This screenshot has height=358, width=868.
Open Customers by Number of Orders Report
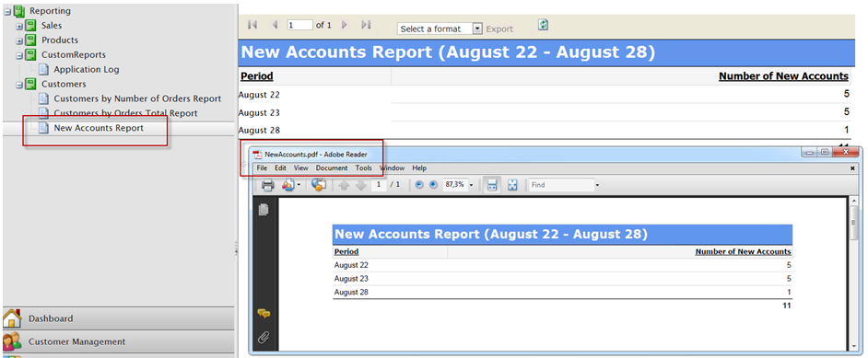coord(137,98)
